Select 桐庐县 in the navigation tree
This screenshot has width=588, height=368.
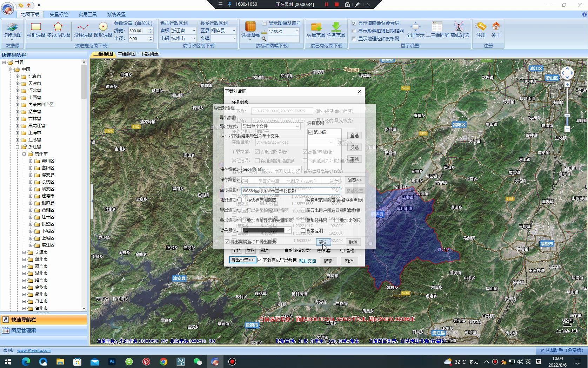coord(48,203)
